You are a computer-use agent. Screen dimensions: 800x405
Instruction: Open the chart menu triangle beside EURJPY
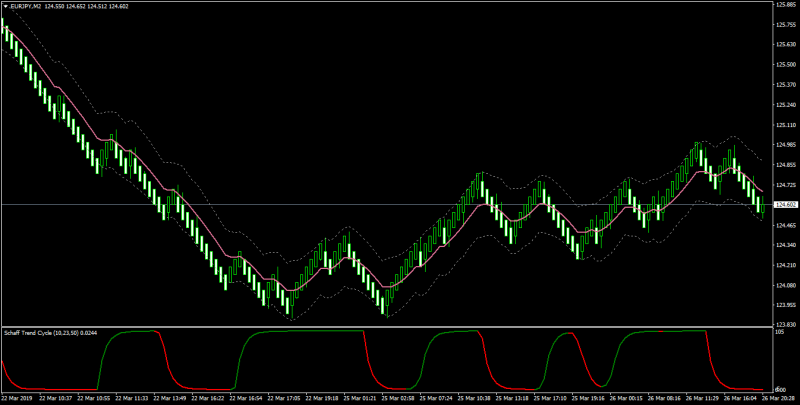point(5,7)
